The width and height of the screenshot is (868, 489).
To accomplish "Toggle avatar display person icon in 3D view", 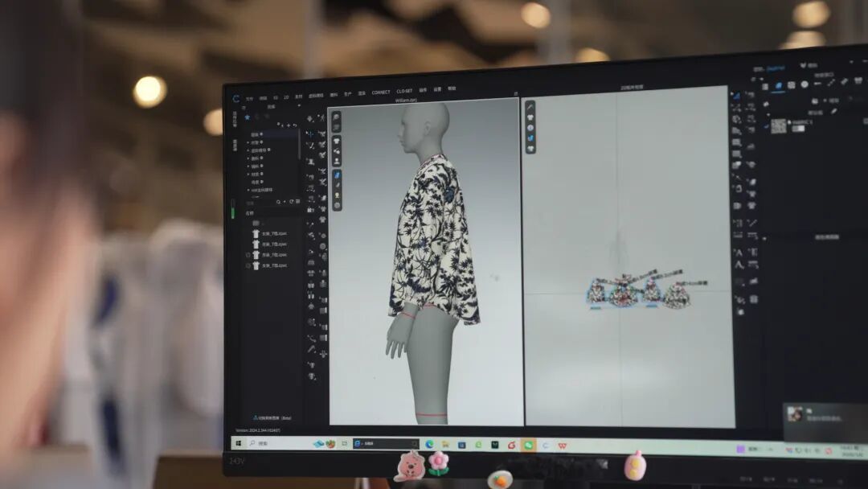I will 337,161.
